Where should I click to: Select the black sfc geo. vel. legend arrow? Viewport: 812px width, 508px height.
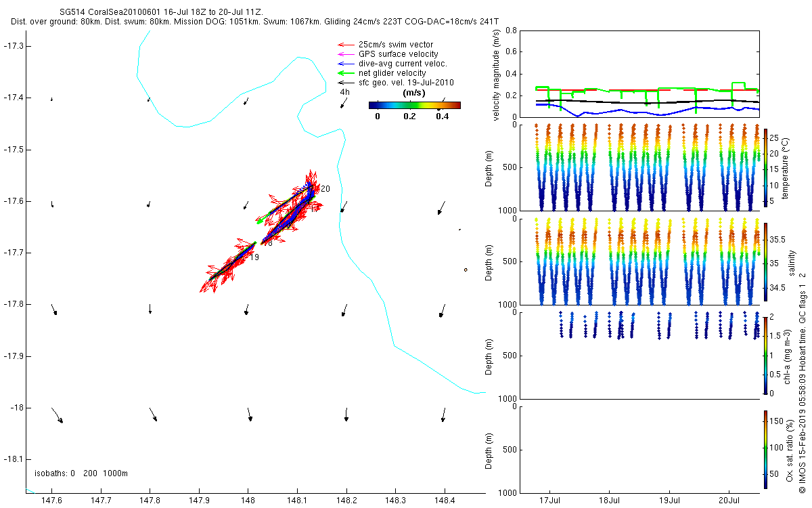tap(346, 83)
